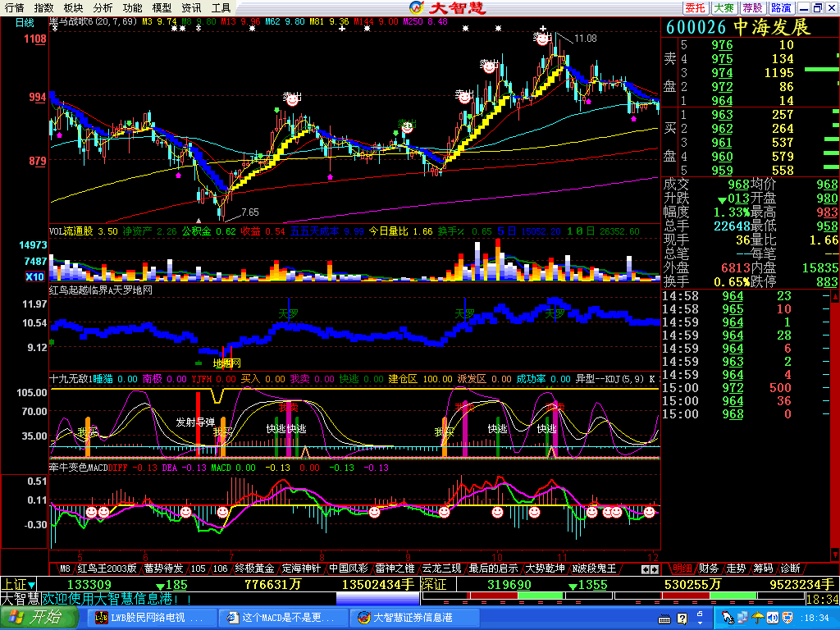Open the 指数 menu

(44, 7)
